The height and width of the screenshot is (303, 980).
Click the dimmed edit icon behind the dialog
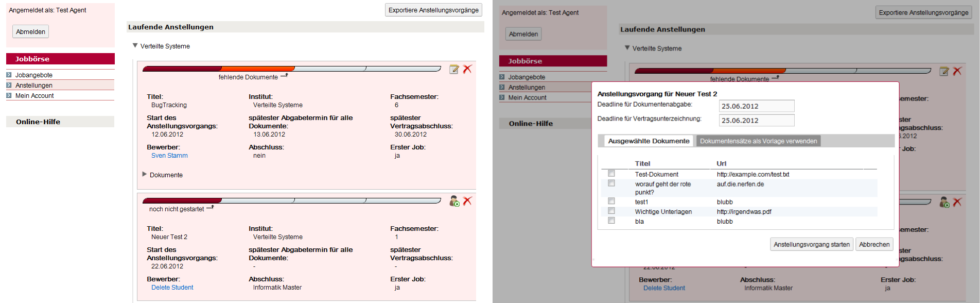pyautogui.click(x=944, y=71)
